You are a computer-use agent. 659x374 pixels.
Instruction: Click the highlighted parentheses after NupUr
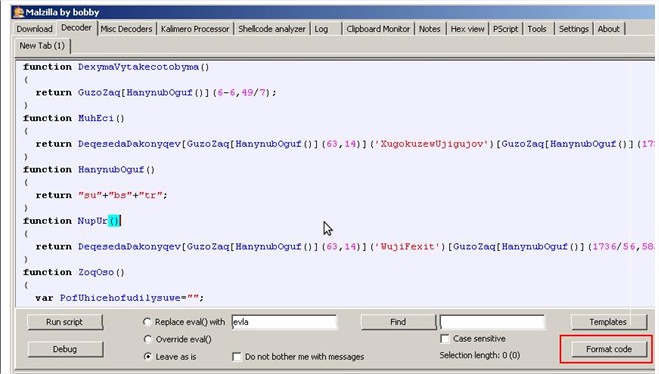tap(114, 221)
